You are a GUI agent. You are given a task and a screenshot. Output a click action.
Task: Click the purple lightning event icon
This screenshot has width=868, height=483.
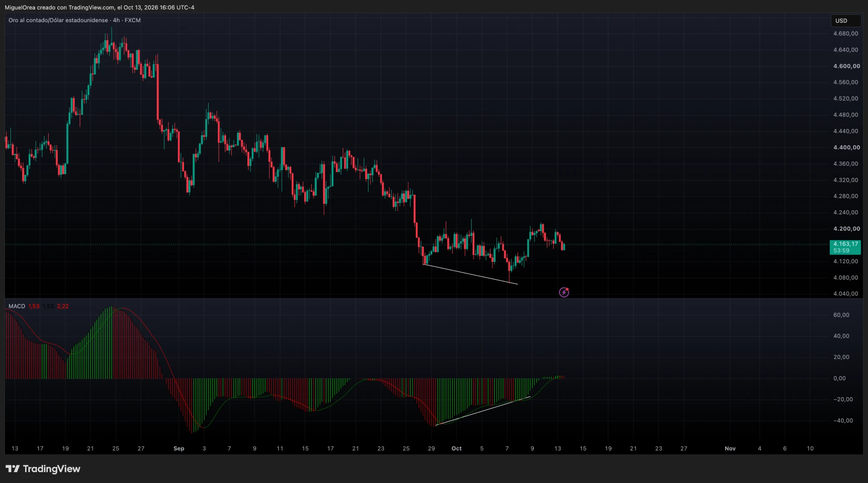coord(564,292)
